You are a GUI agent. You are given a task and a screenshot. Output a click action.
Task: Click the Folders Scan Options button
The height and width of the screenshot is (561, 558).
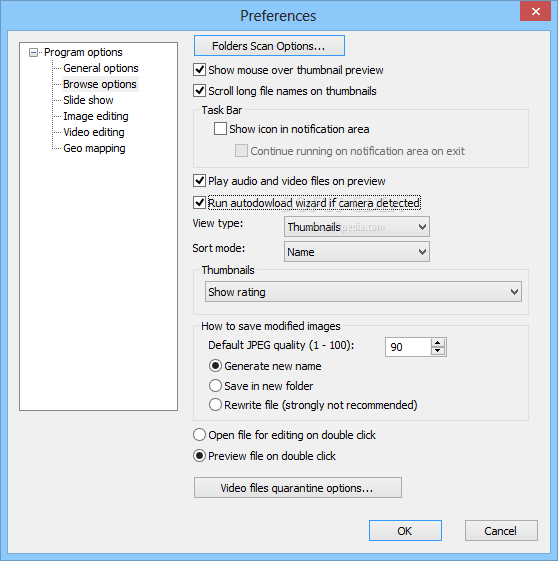269,46
